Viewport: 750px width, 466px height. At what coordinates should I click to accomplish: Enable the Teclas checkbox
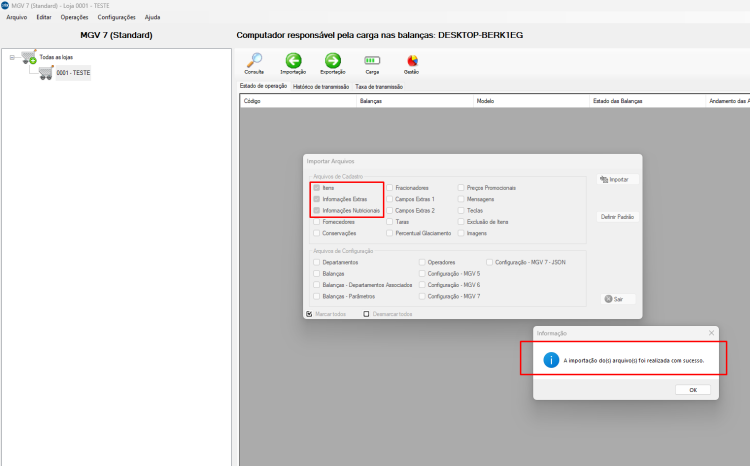461,211
